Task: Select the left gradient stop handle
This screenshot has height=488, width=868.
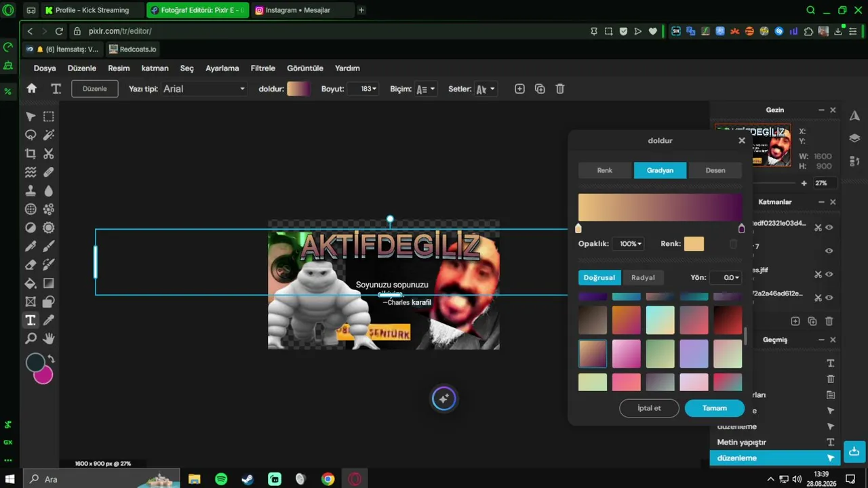Action: (x=578, y=228)
